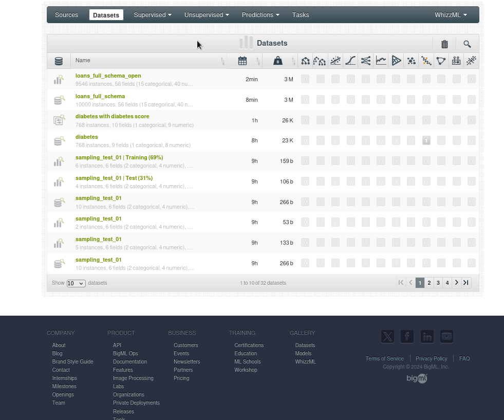
Task: Go to the Tasks tab
Action: [x=301, y=15]
